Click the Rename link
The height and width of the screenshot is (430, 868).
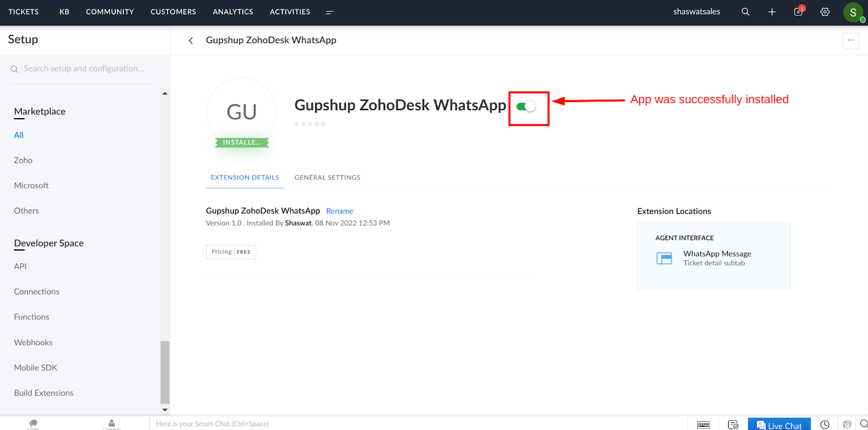340,211
